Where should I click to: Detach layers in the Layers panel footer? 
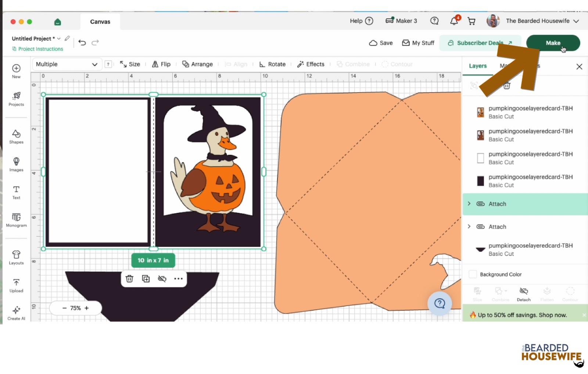pos(524,294)
